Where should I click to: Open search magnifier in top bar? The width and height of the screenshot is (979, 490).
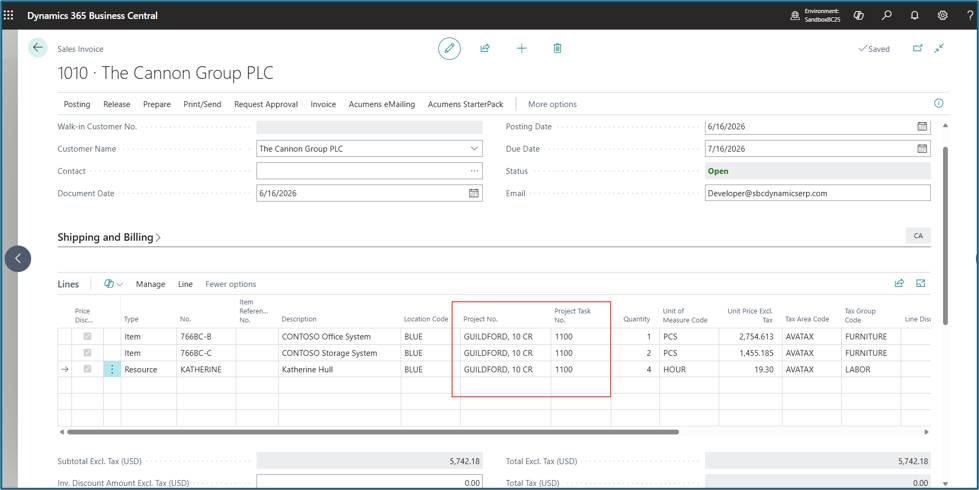click(x=887, y=16)
